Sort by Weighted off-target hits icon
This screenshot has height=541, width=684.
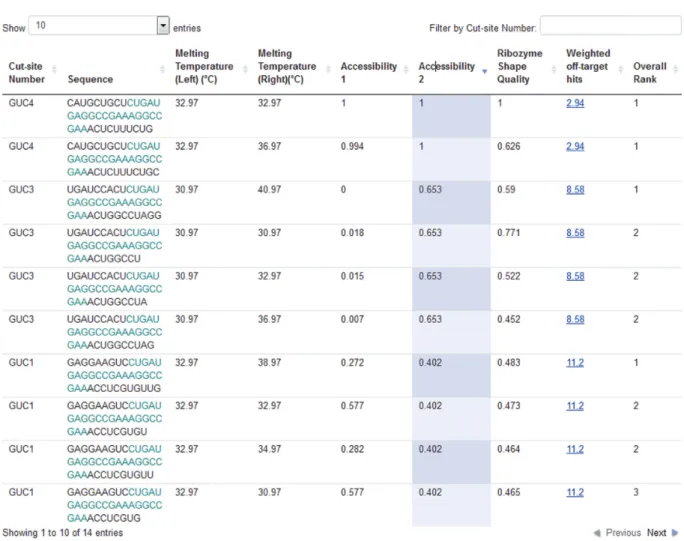(621, 69)
